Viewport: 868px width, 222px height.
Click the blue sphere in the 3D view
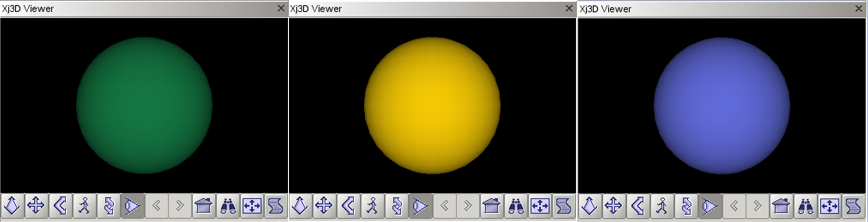point(722,105)
